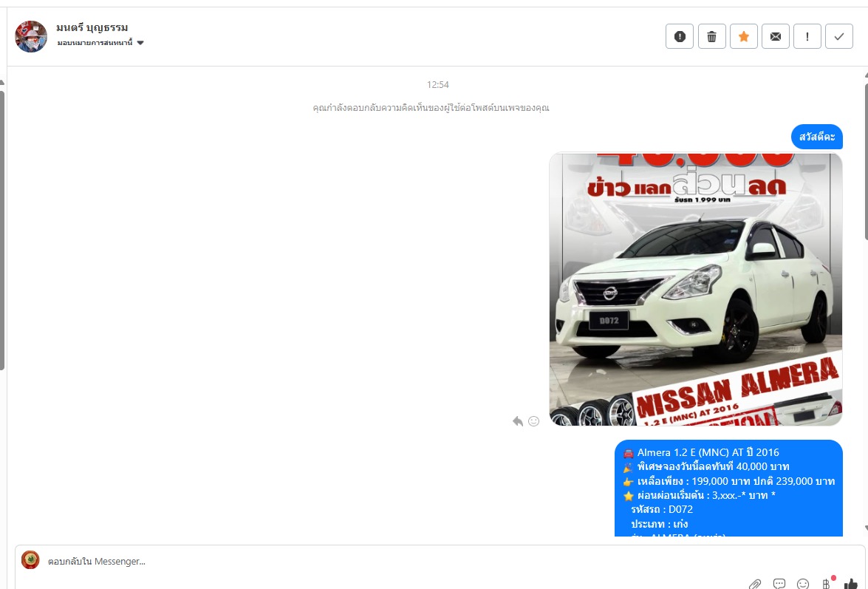Open the baht payment request icon
Image resolution: width=868 pixels, height=589 pixels.
[827, 584]
